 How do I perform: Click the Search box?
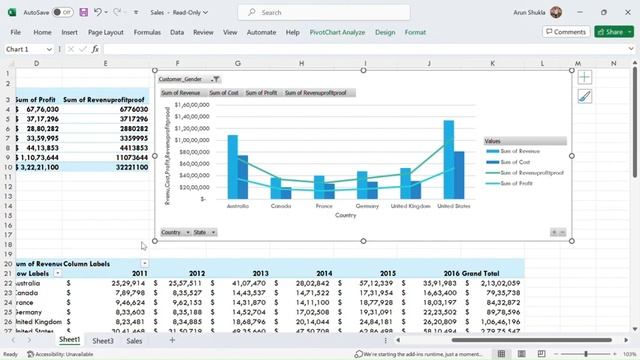click(324, 12)
